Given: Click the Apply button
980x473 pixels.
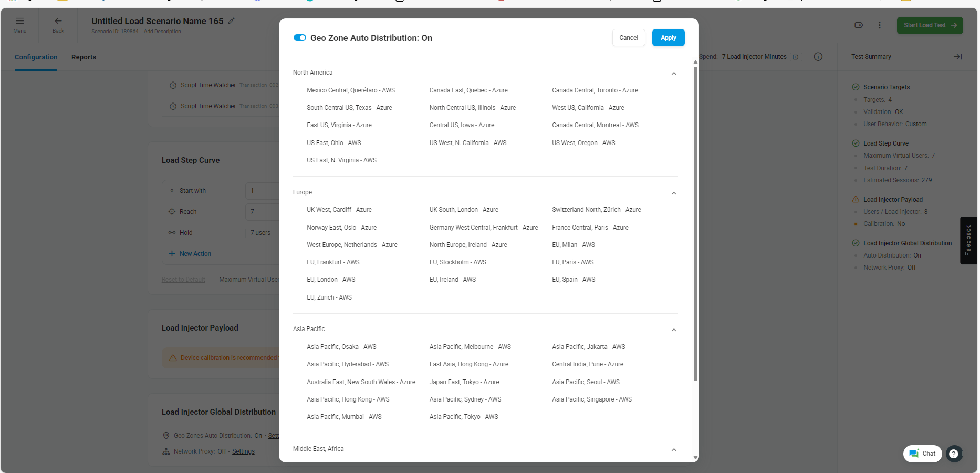Looking at the screenshot, I should pos(668,38).
